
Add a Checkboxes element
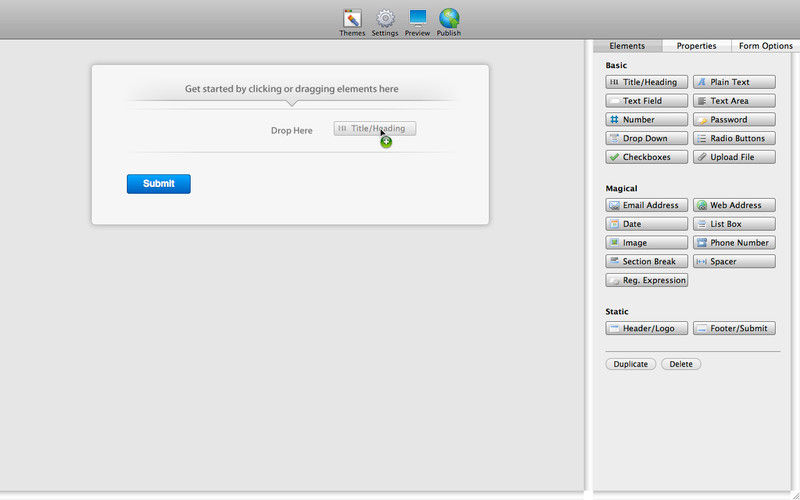tap(646, 157)
